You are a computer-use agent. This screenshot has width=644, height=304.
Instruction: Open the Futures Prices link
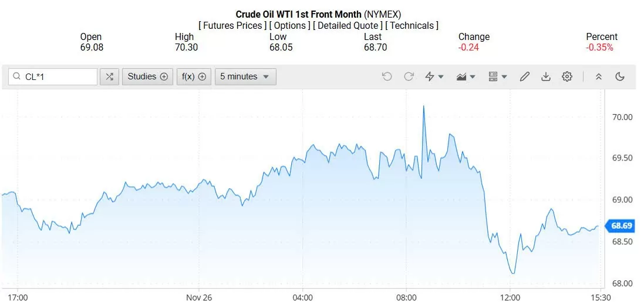tap(233, 25)
